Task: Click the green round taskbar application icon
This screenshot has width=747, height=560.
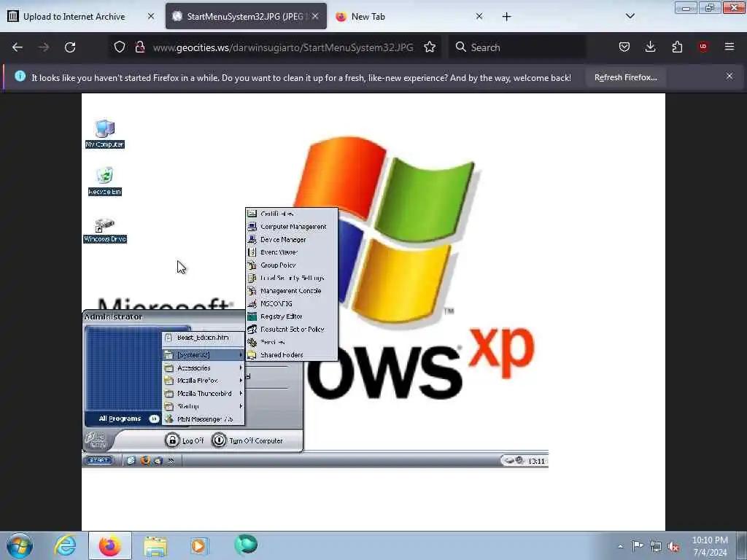Action: [246, 545]
